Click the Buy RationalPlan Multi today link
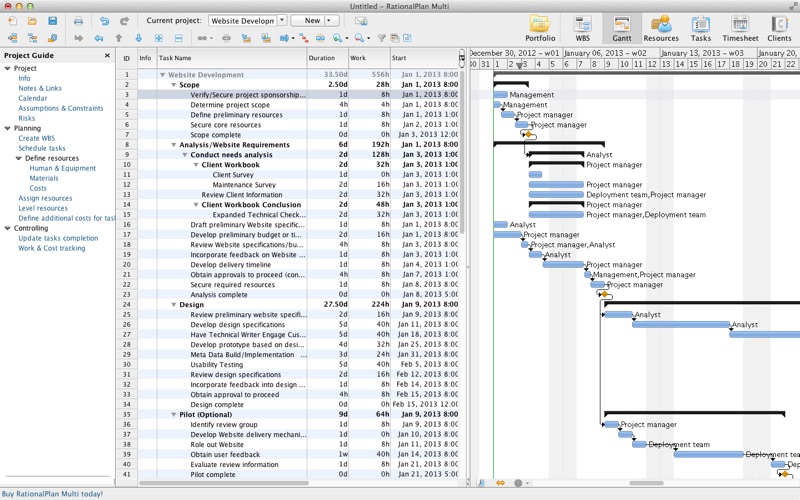The height and width of the screenshot is (500, 800). [52, 494]
